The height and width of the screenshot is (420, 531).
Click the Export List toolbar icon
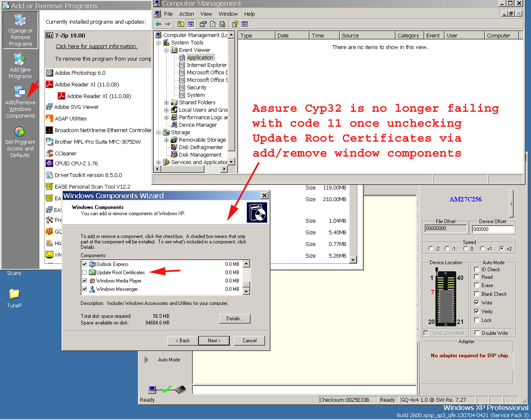(x=222, y=24)
